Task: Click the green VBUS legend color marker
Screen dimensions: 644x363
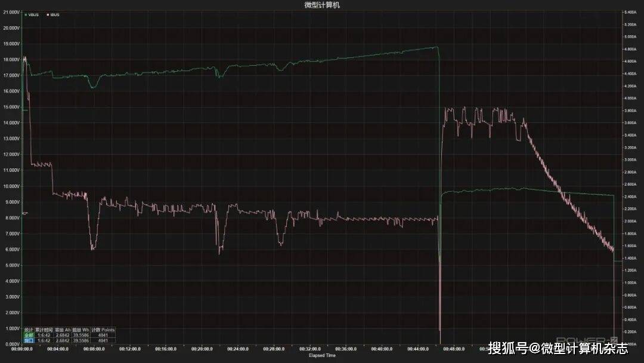Action: click(26, 14)
